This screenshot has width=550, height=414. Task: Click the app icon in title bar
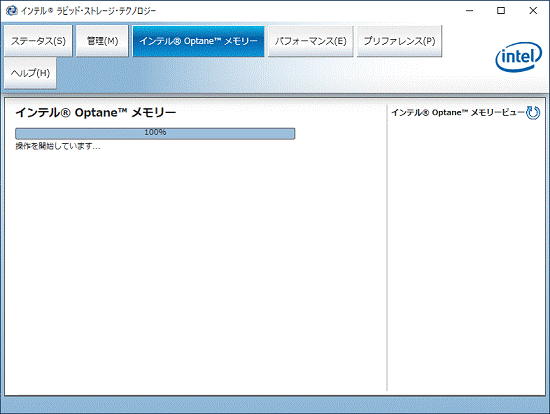(x=12, y=11)
